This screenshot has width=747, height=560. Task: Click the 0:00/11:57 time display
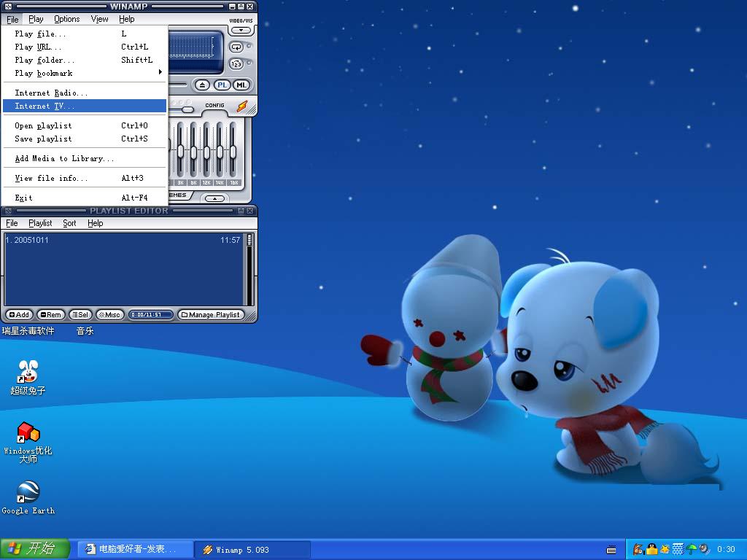[150, 315]
